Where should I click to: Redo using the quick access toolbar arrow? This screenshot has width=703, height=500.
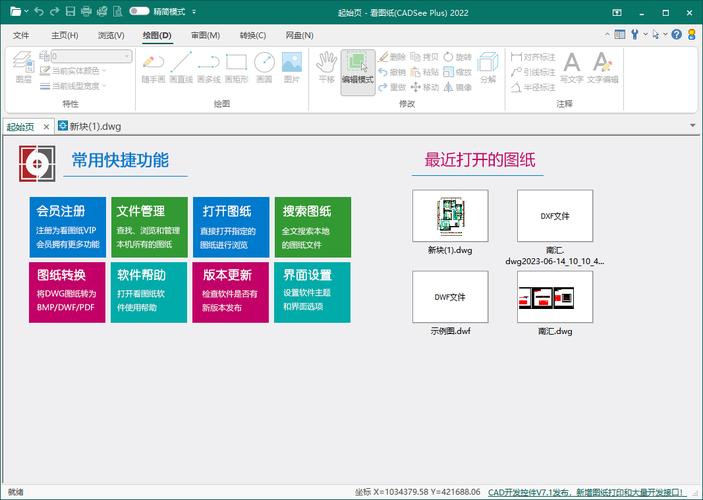point(55,11)
